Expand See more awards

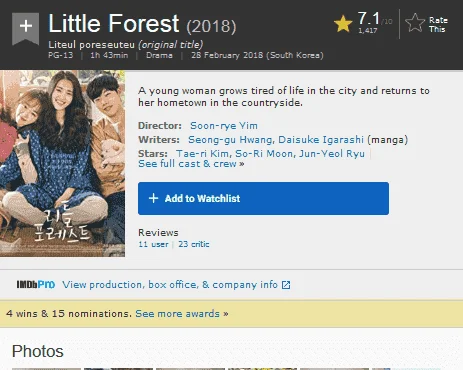tap(182, 314)
